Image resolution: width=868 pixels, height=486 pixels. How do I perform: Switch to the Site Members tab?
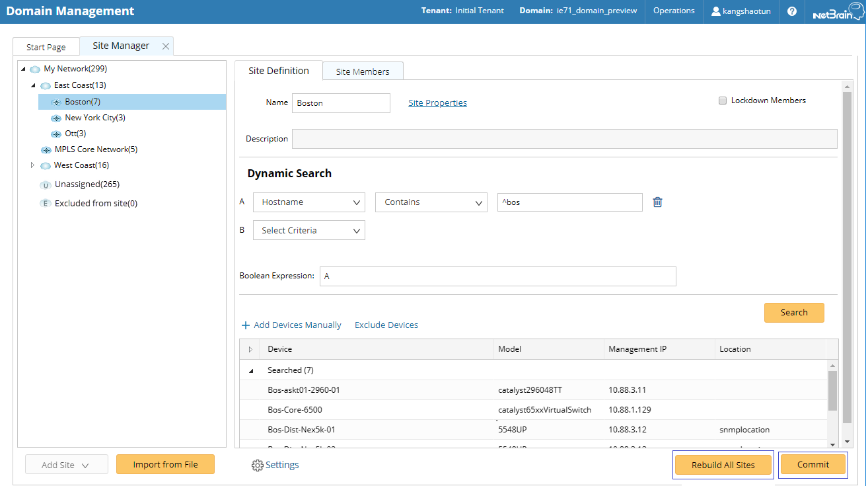363,71
